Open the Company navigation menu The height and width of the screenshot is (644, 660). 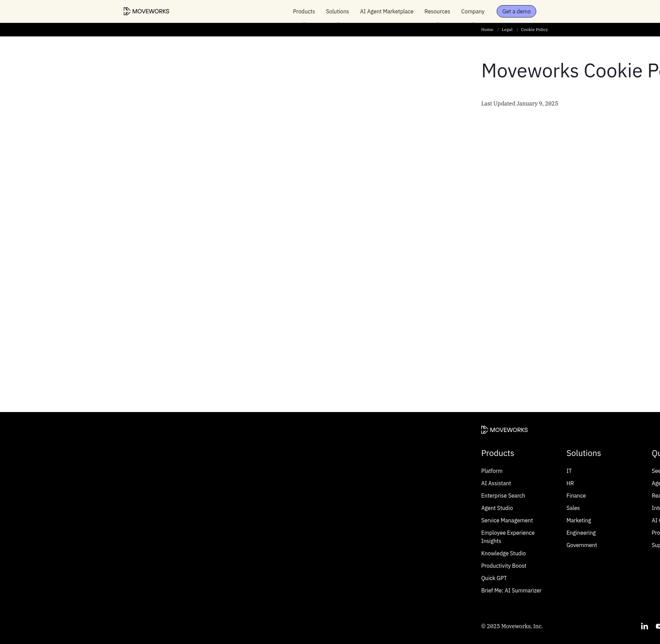coord(473,11)
